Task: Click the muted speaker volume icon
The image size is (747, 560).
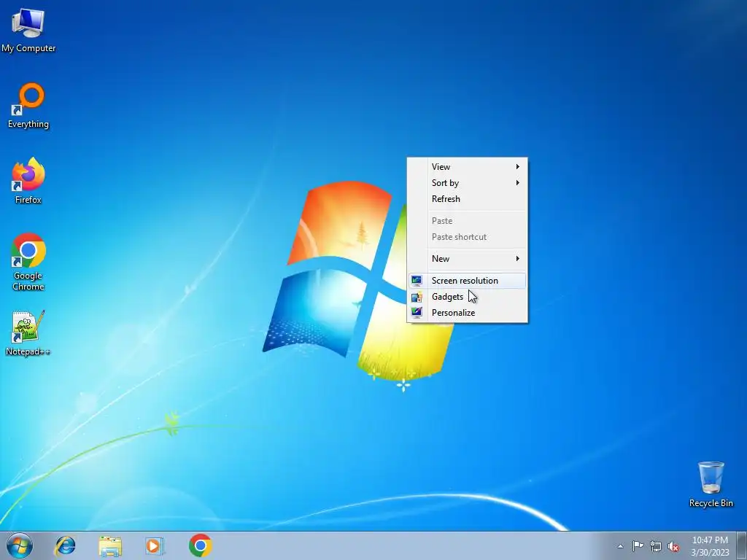Action: (x=673, y=546)
